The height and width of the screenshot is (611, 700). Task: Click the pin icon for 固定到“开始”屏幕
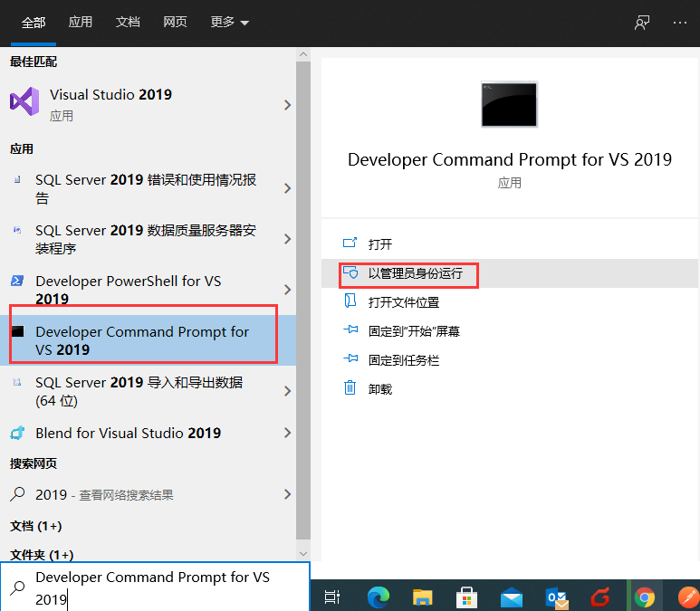tap(350, 329)
